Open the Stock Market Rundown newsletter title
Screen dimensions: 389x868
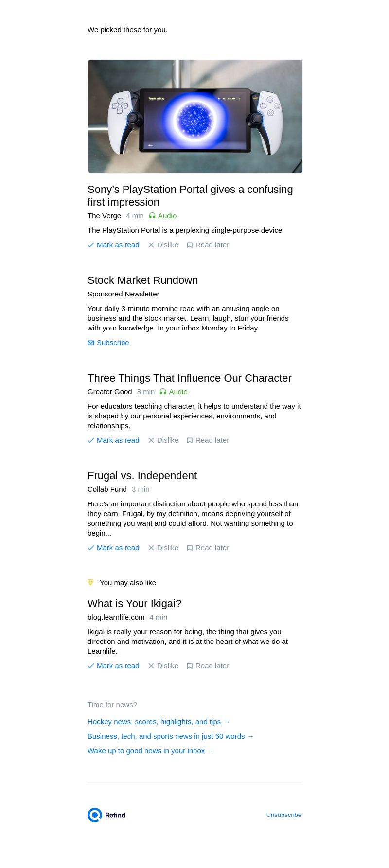pos(142,280)
